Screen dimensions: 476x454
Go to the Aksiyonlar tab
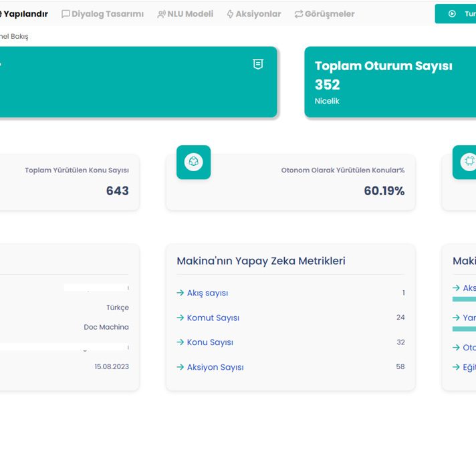(254, 14)
